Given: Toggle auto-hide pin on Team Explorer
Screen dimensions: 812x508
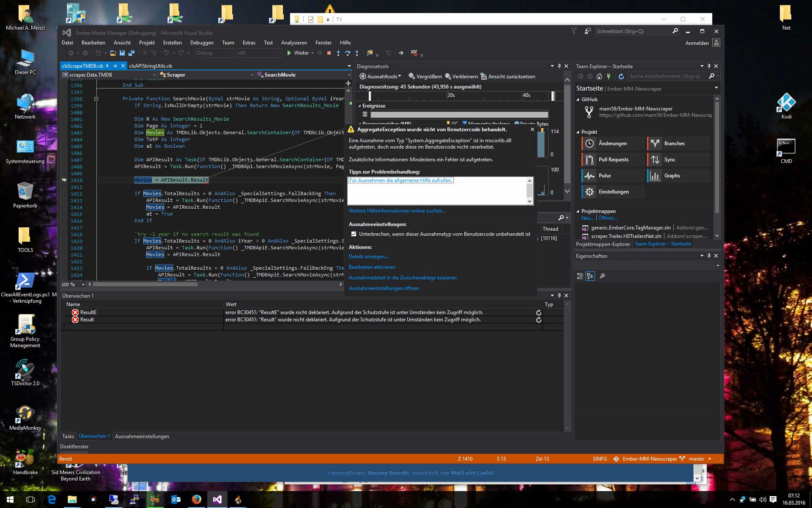Looking at the screenshot, I should tap(709, 66).
